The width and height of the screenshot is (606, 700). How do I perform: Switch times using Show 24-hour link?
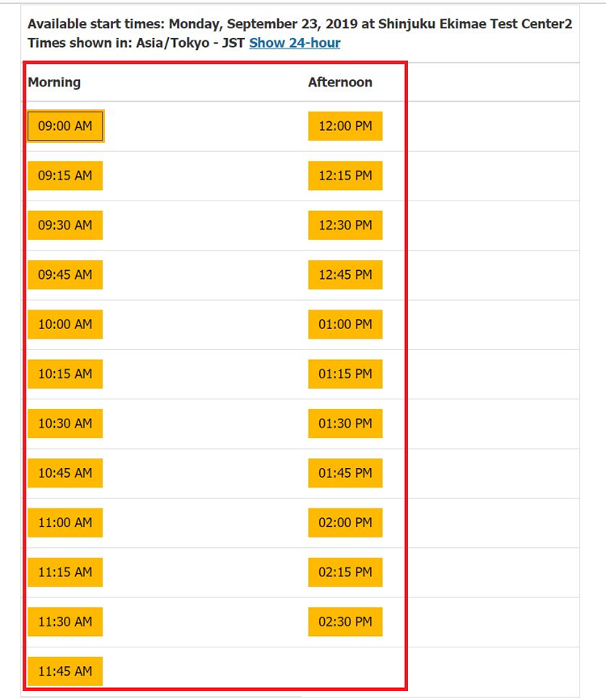pyautogui.click(x=294, y=43)
